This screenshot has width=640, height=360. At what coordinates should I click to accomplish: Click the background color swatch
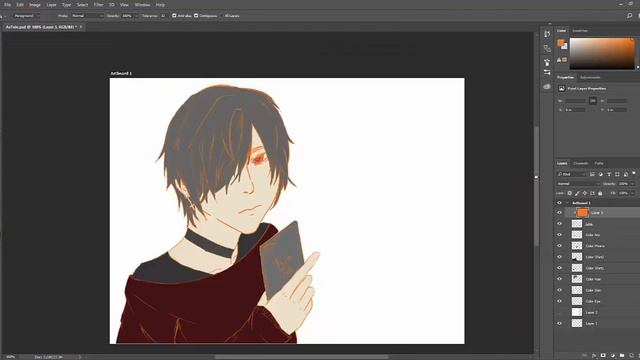pos(565,47)
